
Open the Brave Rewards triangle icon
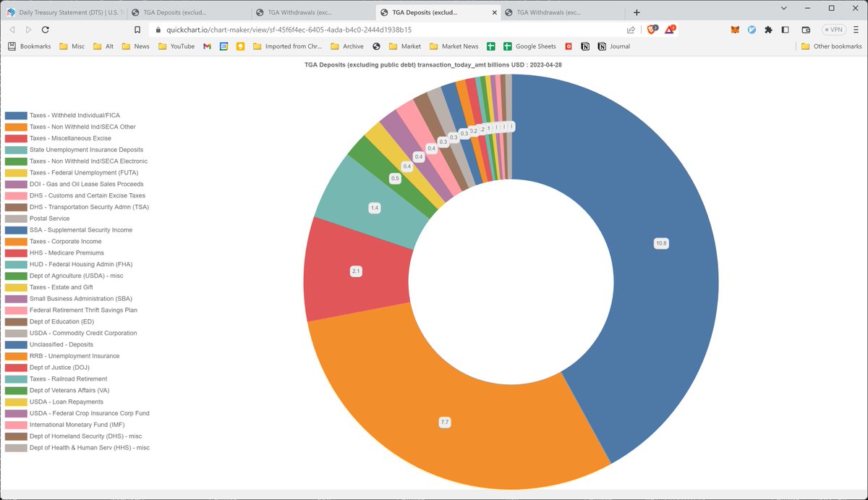(670, 30)
